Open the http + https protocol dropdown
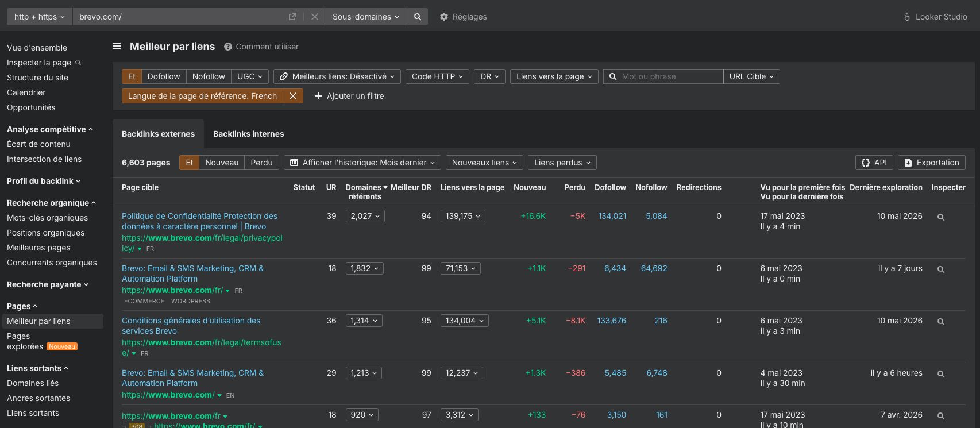Image resolution: width=980 pixels, height=428 pixels. tap(39, 17)
